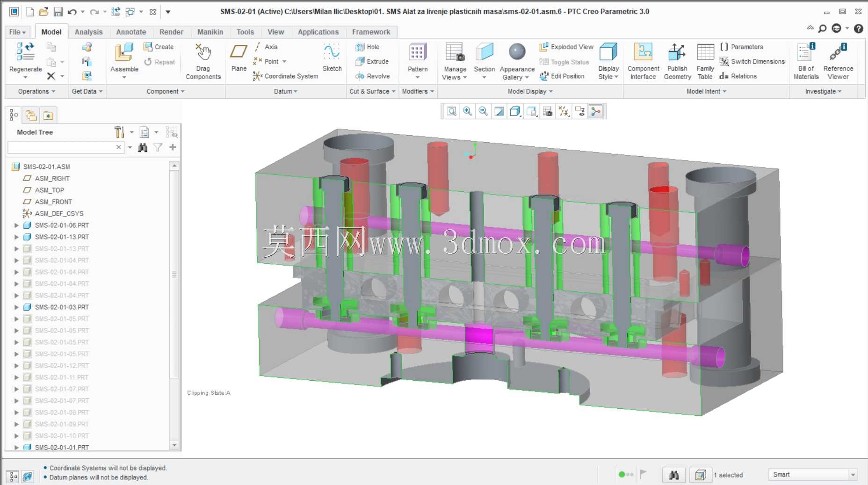Click the Edit Position button

562,76
